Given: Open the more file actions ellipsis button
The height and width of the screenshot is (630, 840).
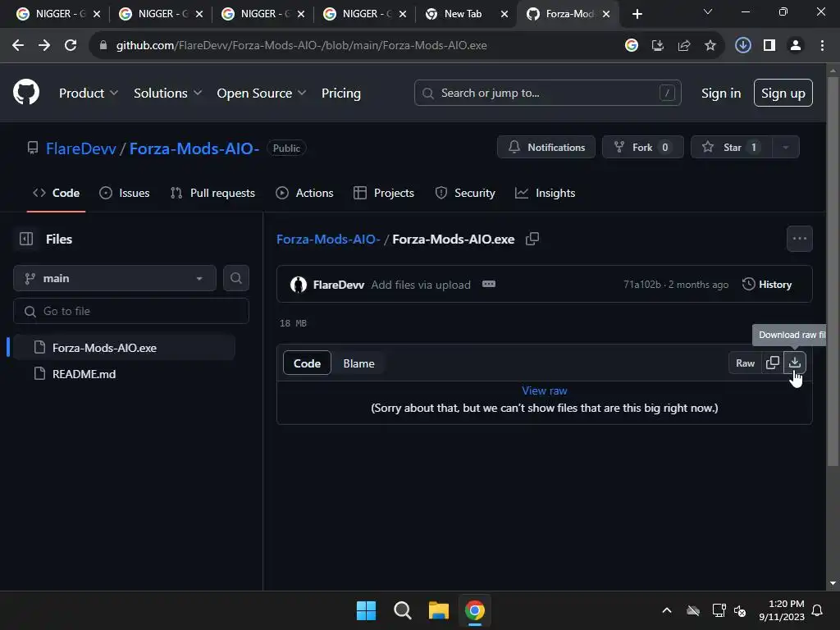Looking at the screenshot, I should point(799,239).
